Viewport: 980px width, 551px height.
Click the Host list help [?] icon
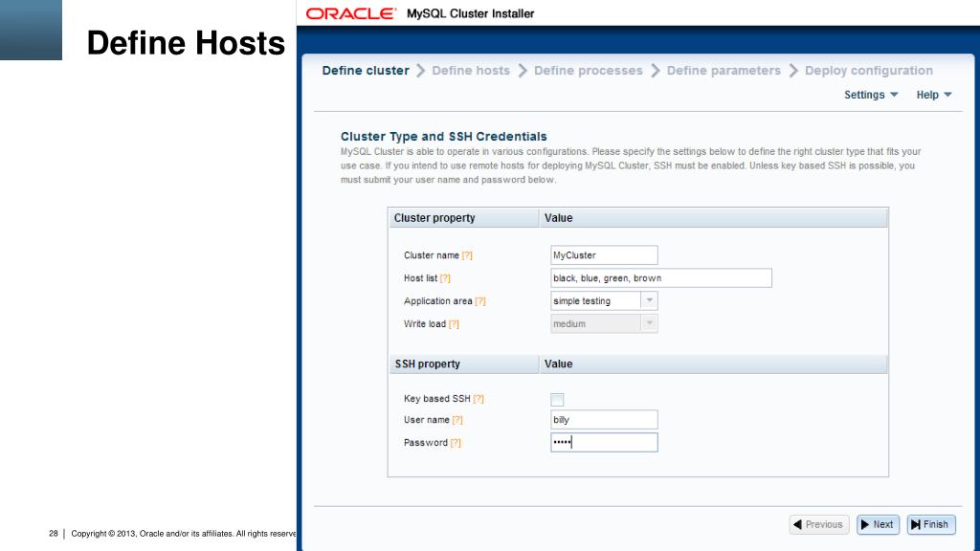(x=445, y=278)
